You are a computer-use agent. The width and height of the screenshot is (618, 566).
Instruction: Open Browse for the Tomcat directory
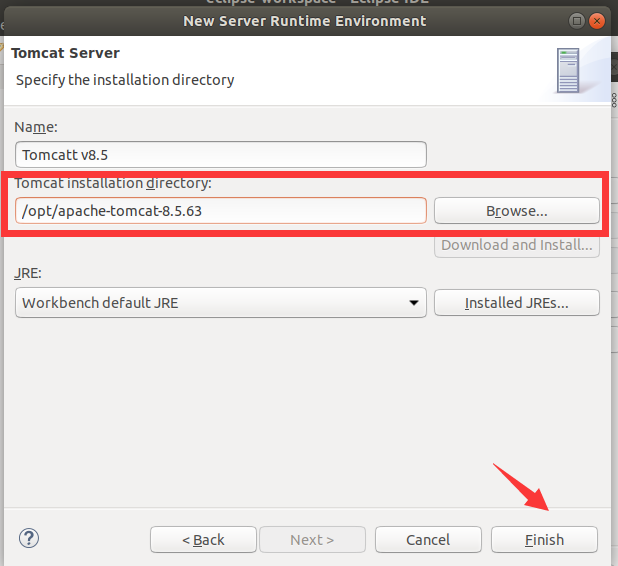pos(517,211)
